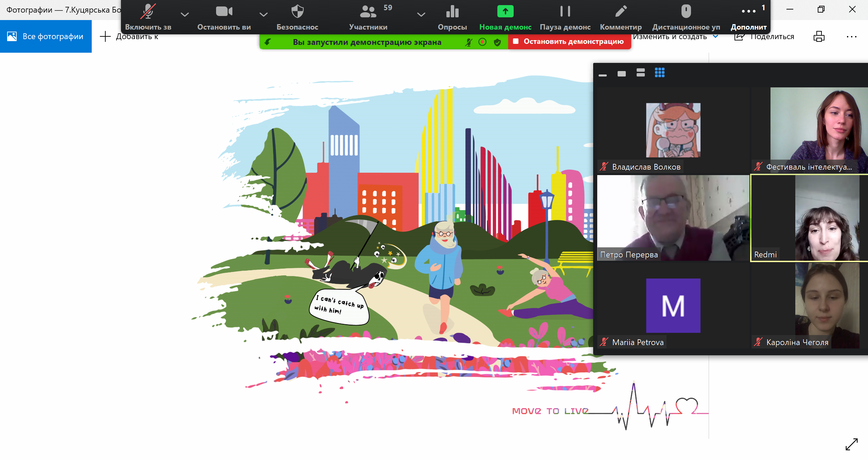The width and height of the screenshot is (868, 460).
Task: Open Комментир annotation pencil tool
Action: click(x=621, y=12)
